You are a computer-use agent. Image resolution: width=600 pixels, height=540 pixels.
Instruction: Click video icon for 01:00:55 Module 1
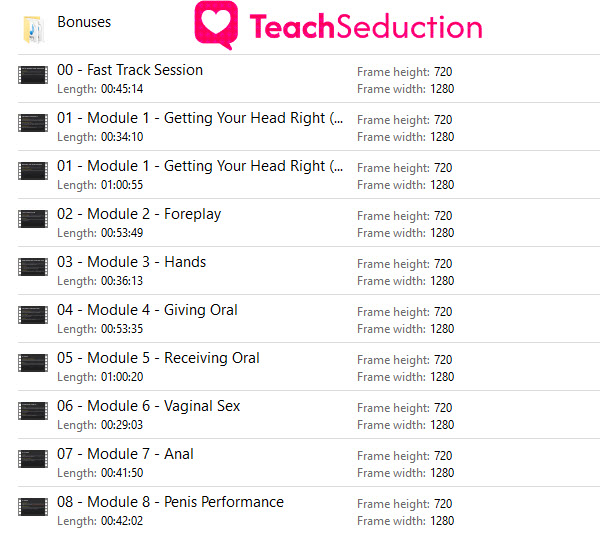[33, 171]
